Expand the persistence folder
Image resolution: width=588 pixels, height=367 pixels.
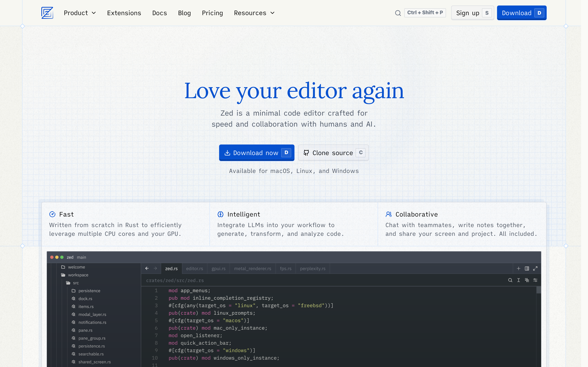89,291
